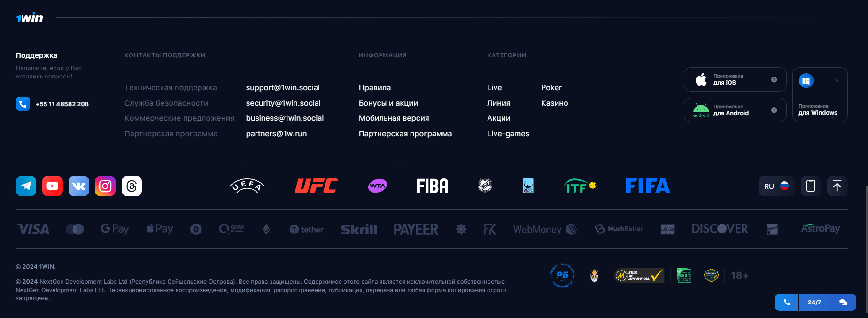
Task: Open the YouTube channel icon
Action: tap(53, 186)
